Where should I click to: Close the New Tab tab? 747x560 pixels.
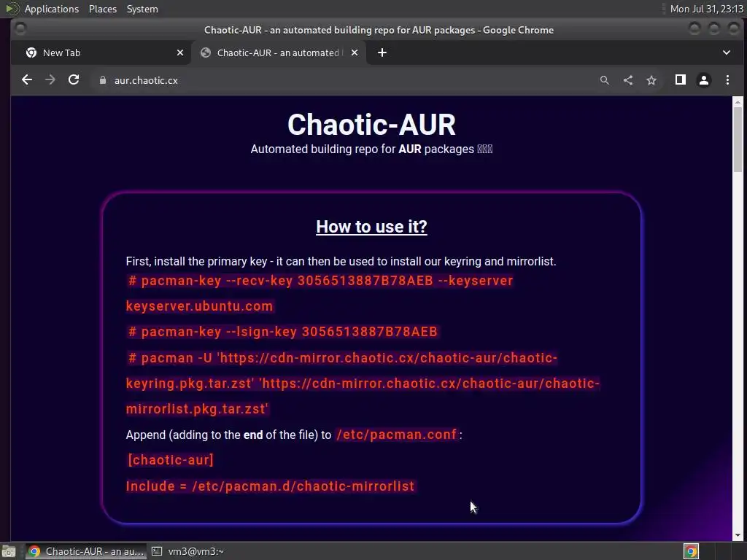(180, 52)
